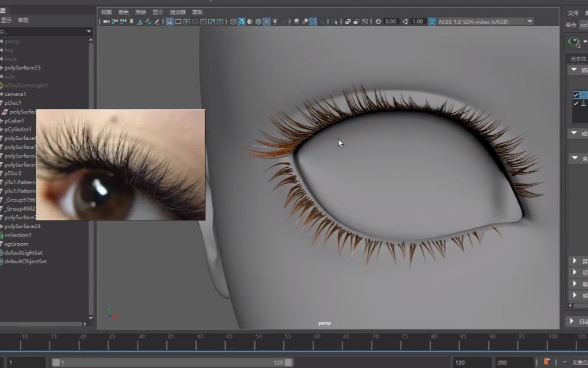Viewport: 588px width, 368px height.
Task: Click the select camera icon in viewport toolbar
Action: pos(106,21)
